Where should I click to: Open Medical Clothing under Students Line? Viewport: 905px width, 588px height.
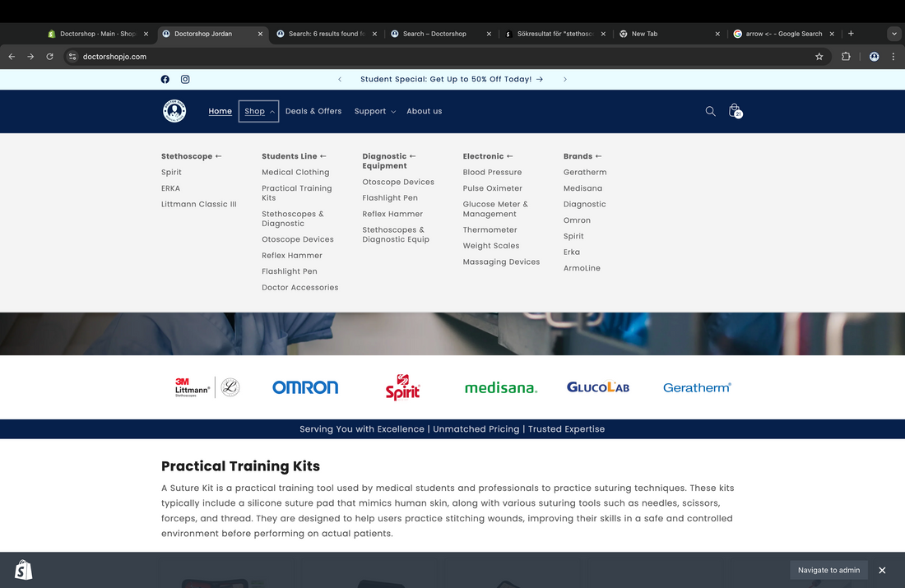click(295, 172)
